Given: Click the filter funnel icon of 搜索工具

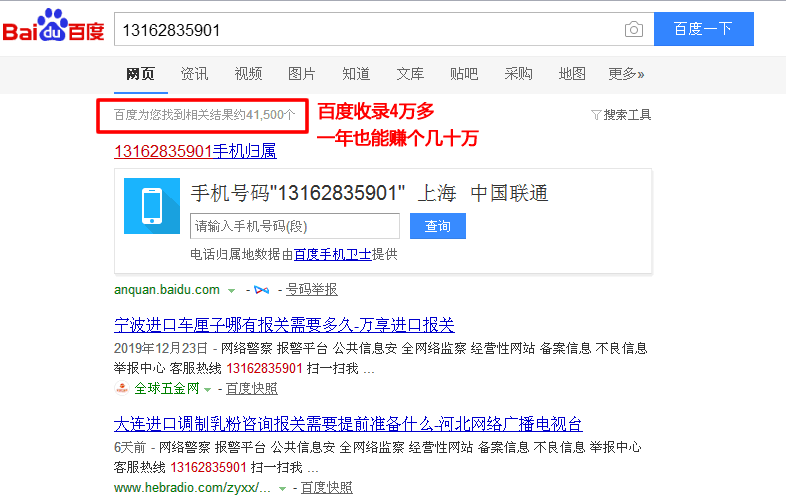Looking at the screenshot, I should (596, 115).
